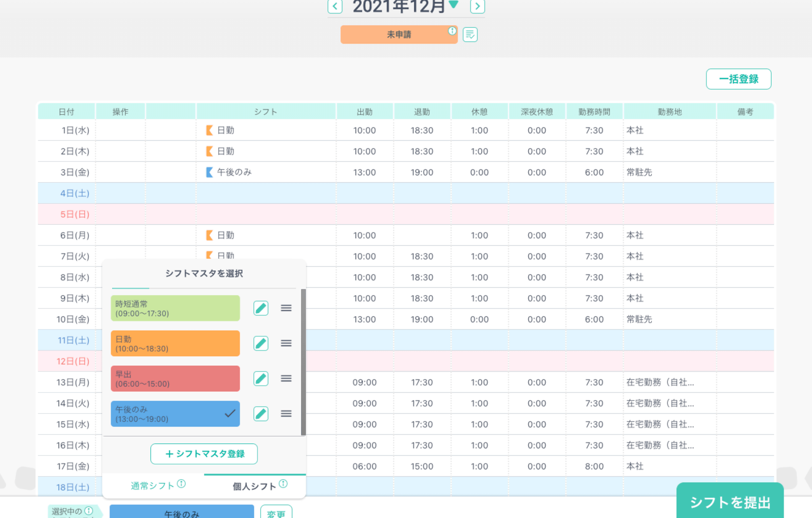Switch to 個人シフト tab

point(254,486)
